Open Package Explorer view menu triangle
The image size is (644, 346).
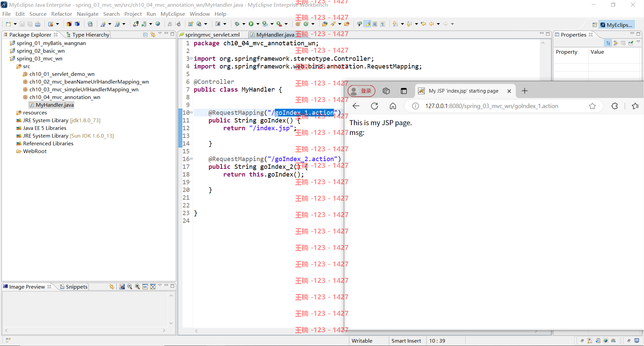pyautogui.click(x=160, y=33)
